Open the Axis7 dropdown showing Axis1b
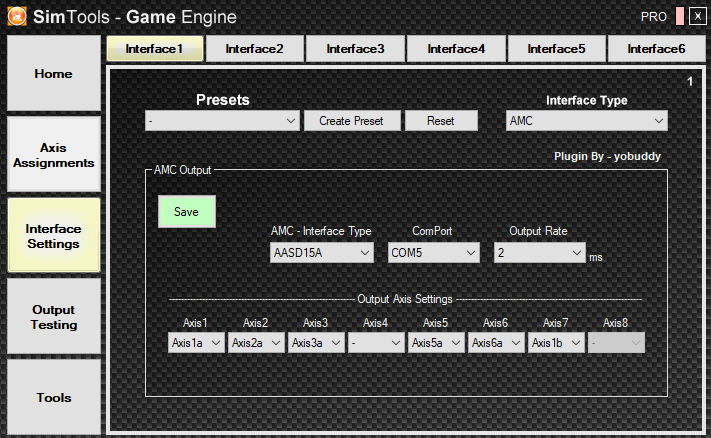Viewport: 711px width, 438px height. click(555, 342)
